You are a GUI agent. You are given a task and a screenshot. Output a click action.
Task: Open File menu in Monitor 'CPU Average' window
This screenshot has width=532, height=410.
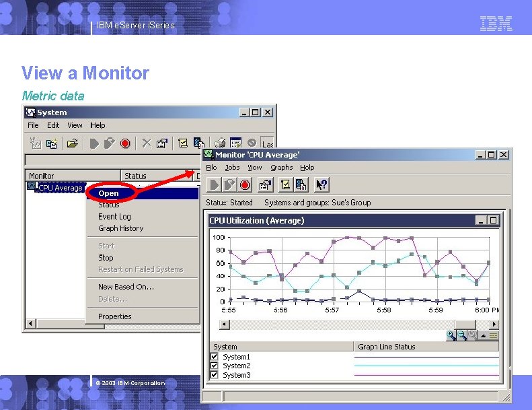point(211,168)
